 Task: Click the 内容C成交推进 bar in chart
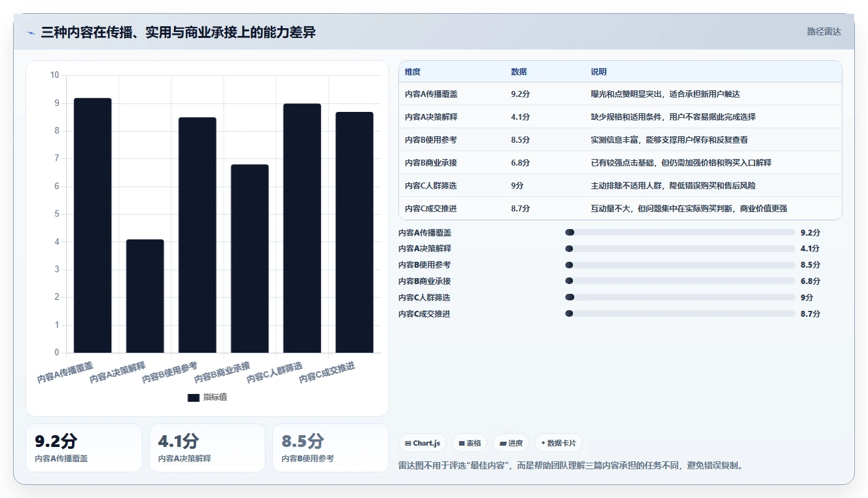pyautogui.click(x=354, y=232)
